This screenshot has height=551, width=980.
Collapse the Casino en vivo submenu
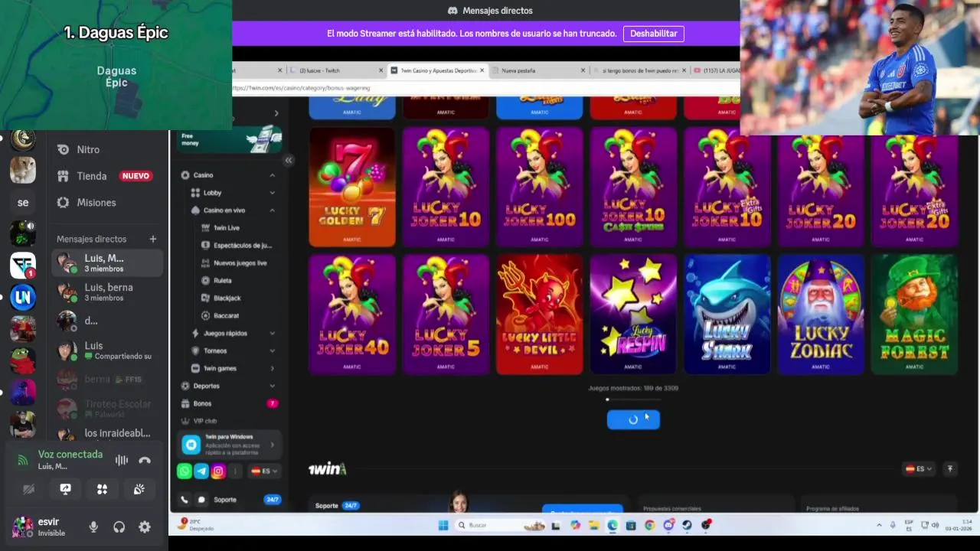tap(272, 210)
